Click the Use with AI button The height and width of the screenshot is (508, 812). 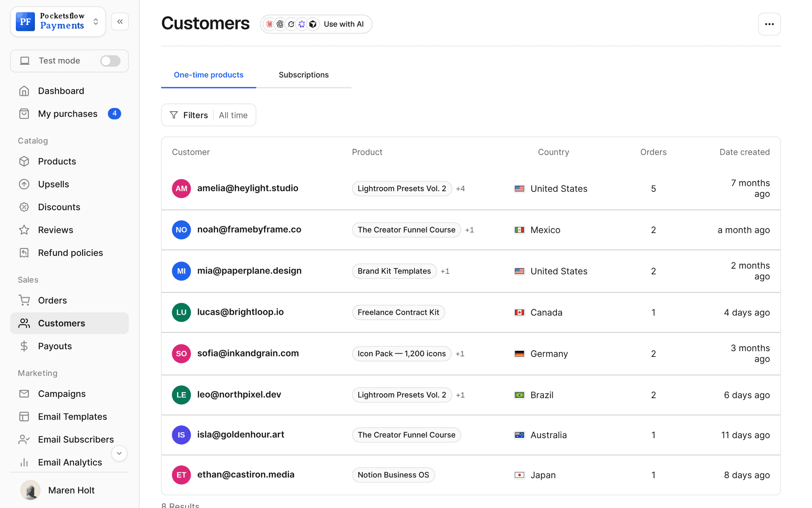coord(316,24)
